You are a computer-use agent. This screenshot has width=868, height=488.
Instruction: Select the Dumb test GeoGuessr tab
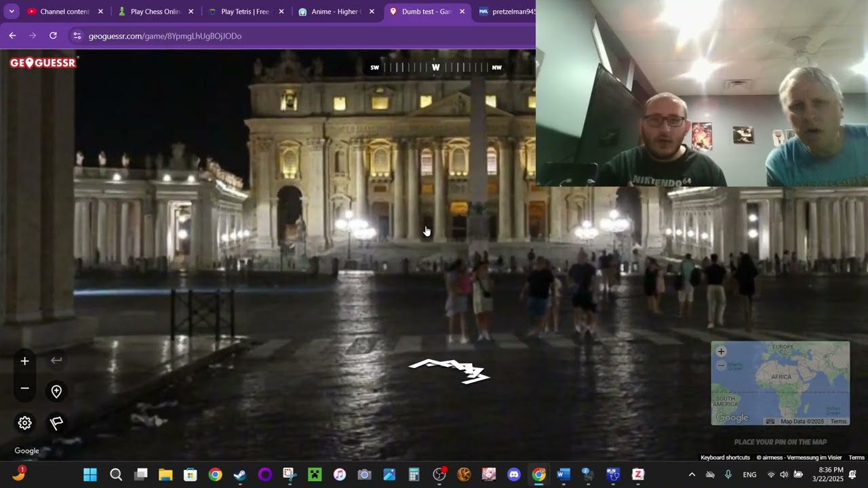427,12
